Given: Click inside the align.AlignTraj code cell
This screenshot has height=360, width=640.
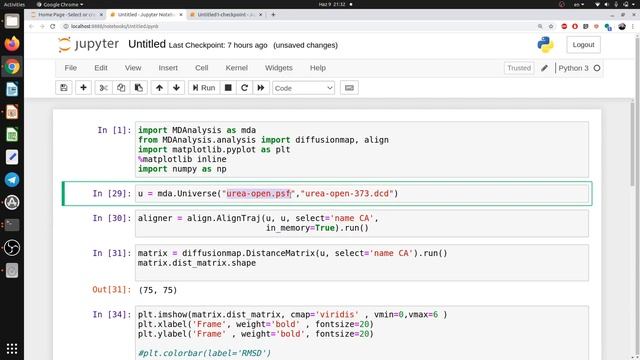Looking at the screenshot, I should tap(362, 223).
